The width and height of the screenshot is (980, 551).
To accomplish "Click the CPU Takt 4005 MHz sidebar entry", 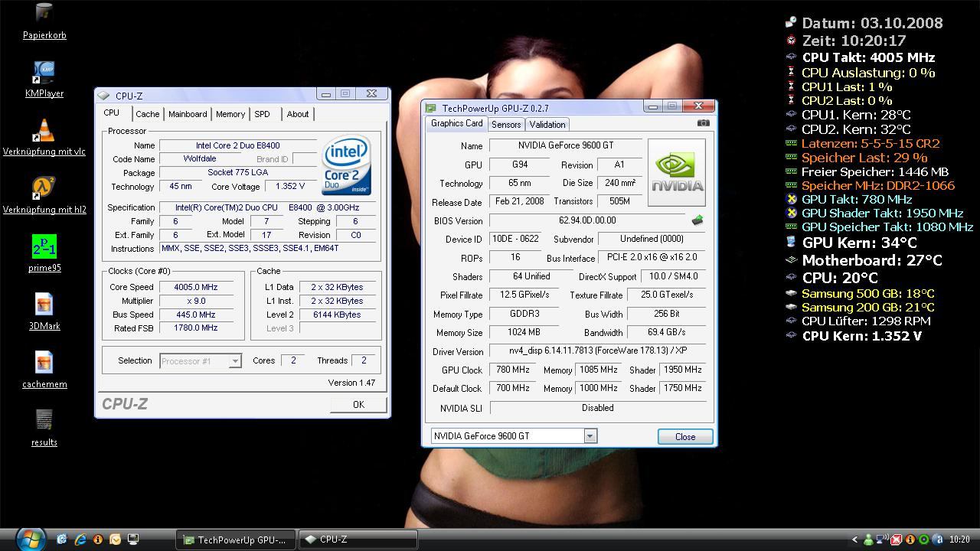I will pyautogui.click(x=868, y=57).
